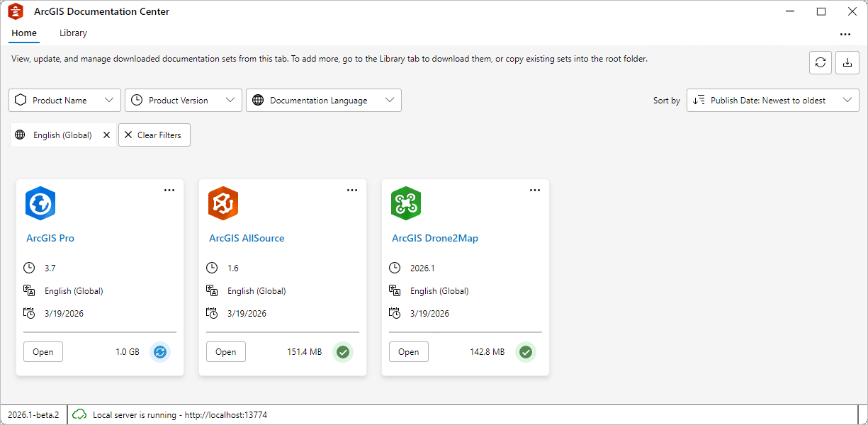This screenshot has height=425, width=868.
Task: Click Open on the ArcGIS Drone2Map card
Action: [409, 352]
